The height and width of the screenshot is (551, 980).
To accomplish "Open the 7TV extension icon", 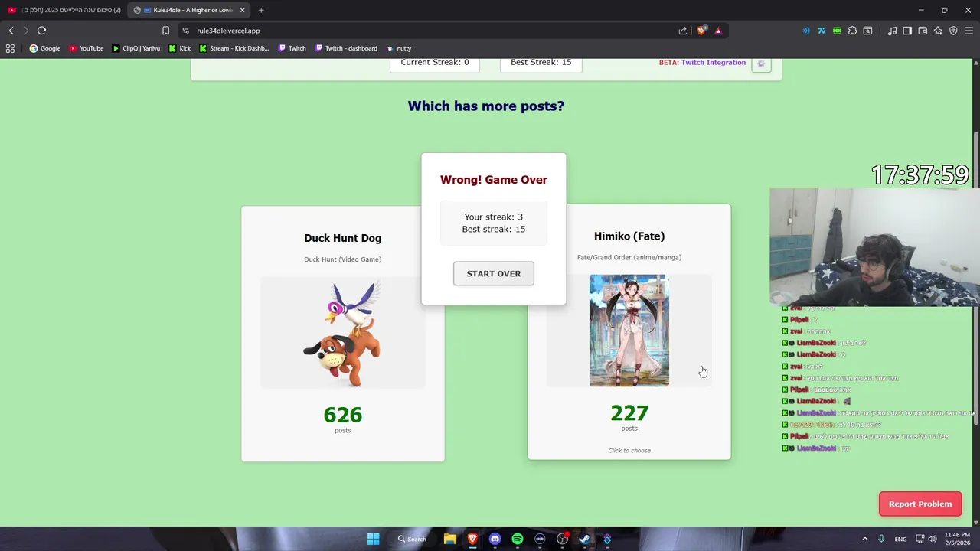I will [x=822, y=31].
